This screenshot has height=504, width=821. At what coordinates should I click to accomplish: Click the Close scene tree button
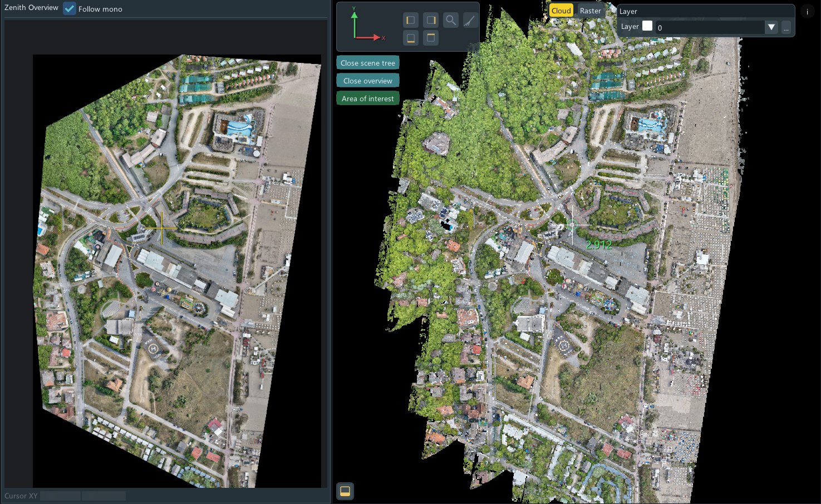click(x=368, y=63)
